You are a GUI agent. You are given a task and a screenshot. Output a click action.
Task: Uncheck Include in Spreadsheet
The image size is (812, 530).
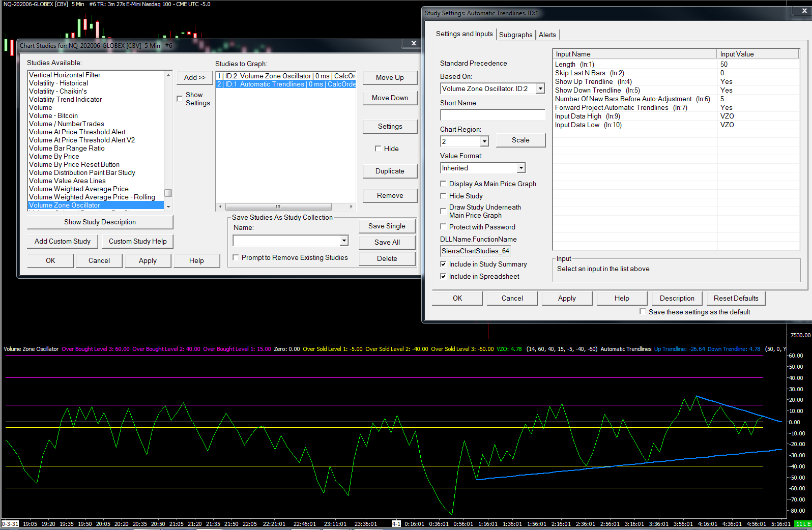(x=443, y=276)
